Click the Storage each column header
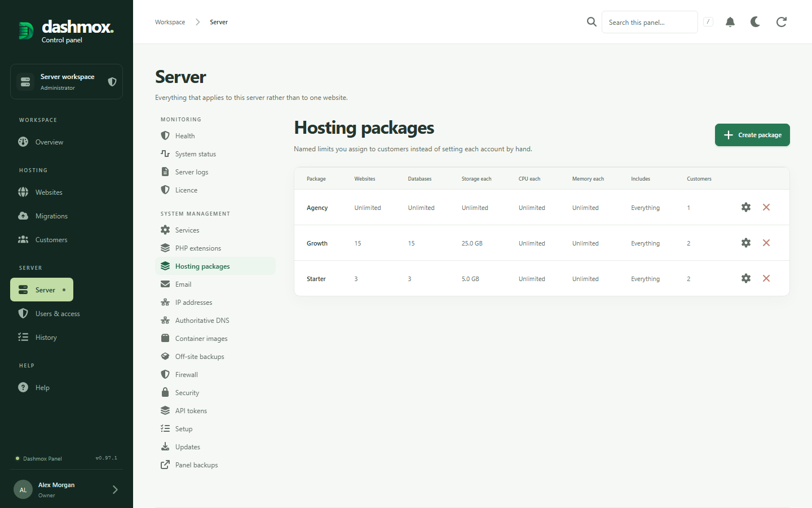The width and height of the screenshot is (812, 508). [x=476, y=179]
